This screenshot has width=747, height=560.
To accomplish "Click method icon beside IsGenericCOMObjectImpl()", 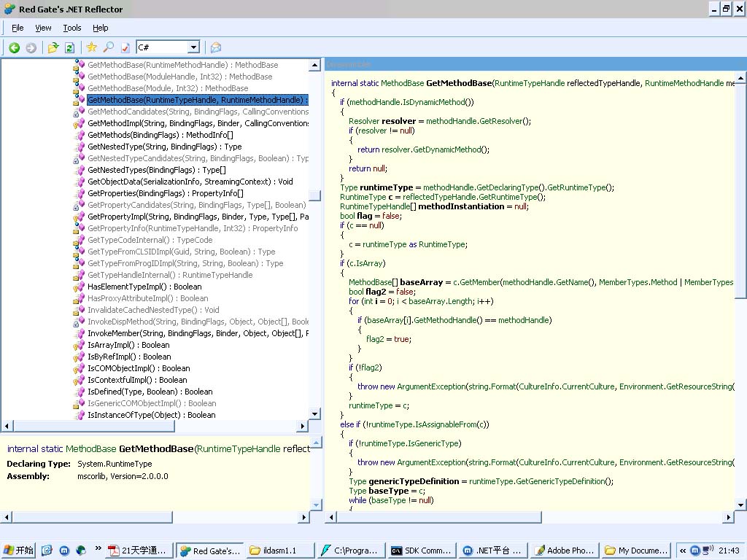I will click(79, 404).
